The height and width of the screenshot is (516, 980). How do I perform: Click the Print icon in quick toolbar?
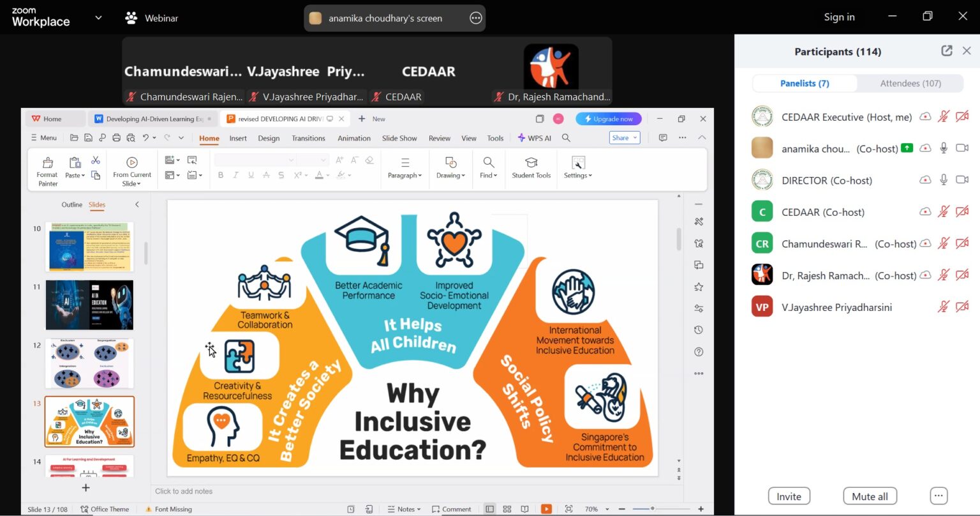pyautogui.click(x=116, y=138)
